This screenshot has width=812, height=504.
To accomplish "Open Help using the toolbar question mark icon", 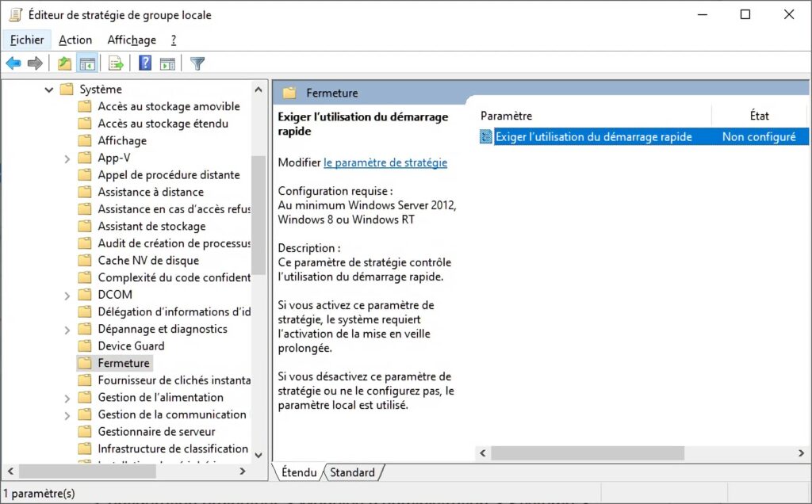I will click(144, 63).
